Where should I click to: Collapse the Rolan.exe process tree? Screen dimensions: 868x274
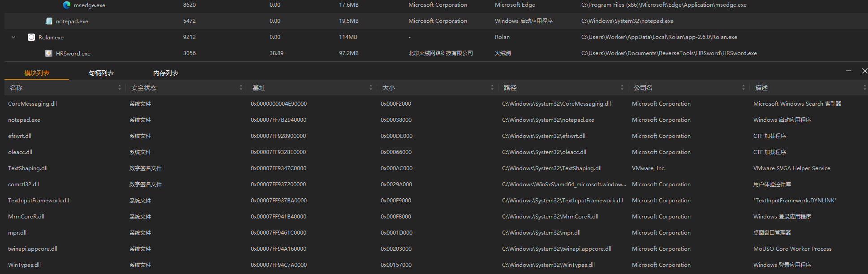13,37
